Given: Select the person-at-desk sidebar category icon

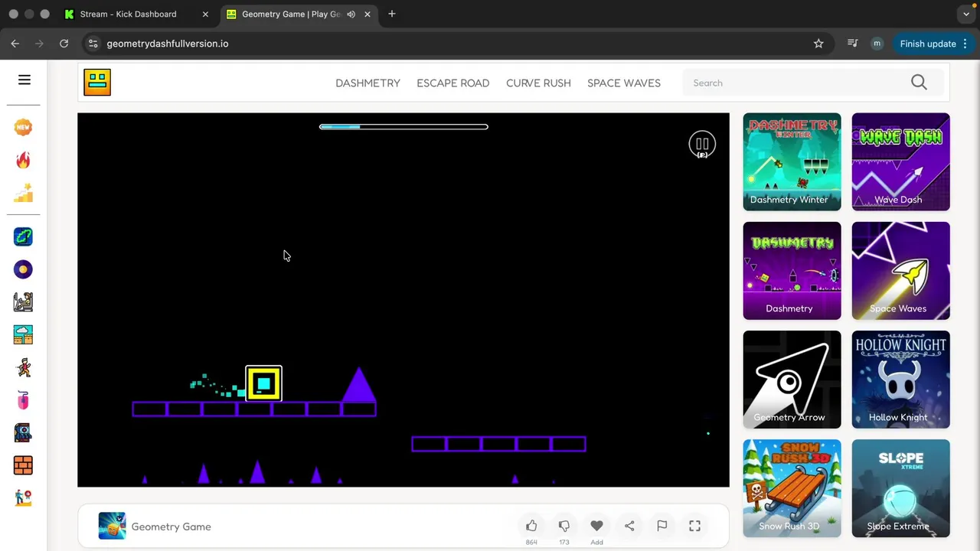Looking at the screenshot, I should [23, 302].
